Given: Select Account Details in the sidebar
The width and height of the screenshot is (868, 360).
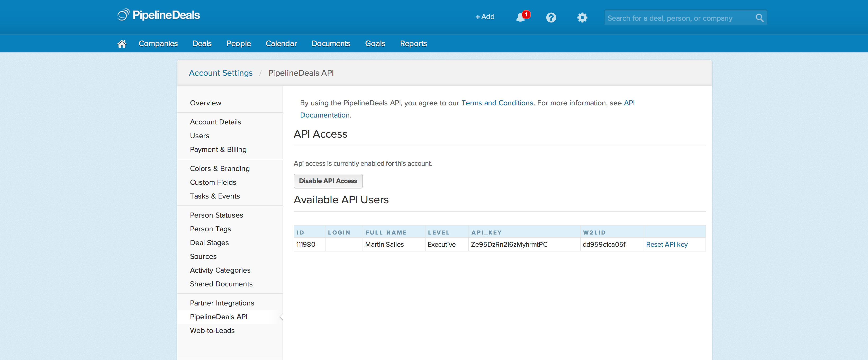Looking at the screenshot, I should (215, 122).
